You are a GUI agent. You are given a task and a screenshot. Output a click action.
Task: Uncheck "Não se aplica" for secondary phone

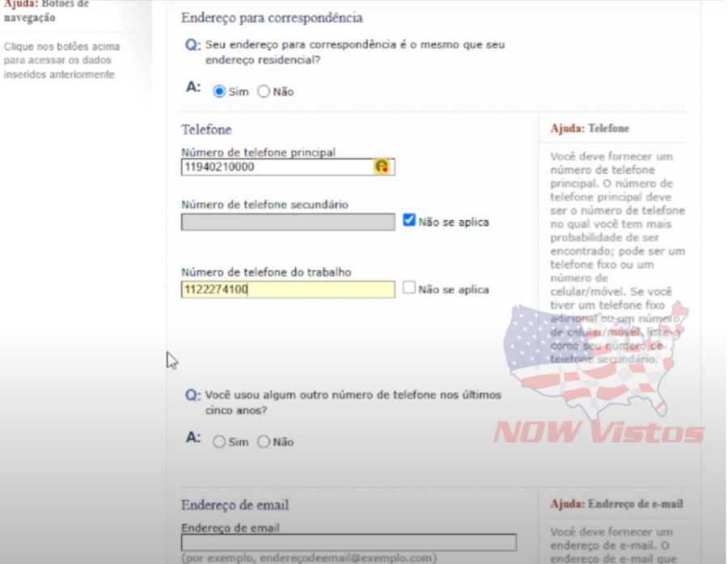[x=409, y=218]
